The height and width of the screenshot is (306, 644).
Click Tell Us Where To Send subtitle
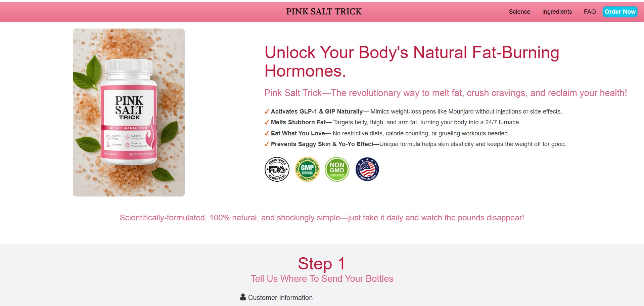tap(322, 279)
